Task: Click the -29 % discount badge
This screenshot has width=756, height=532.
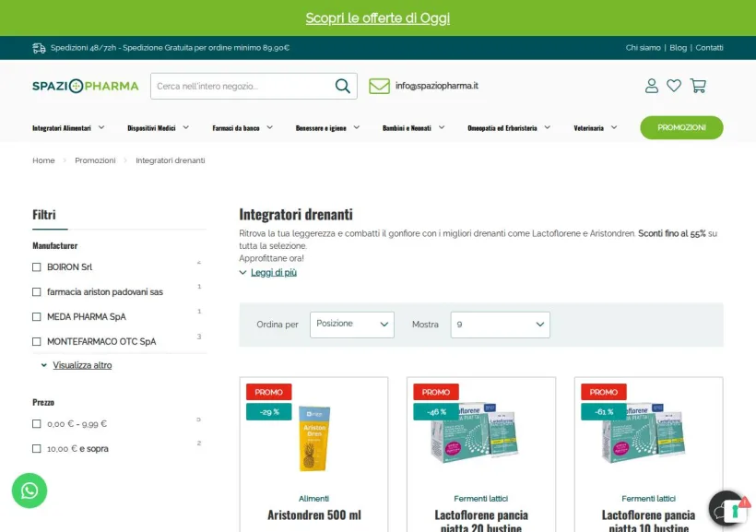Action: pyautogui.click(x=269, y=412)
